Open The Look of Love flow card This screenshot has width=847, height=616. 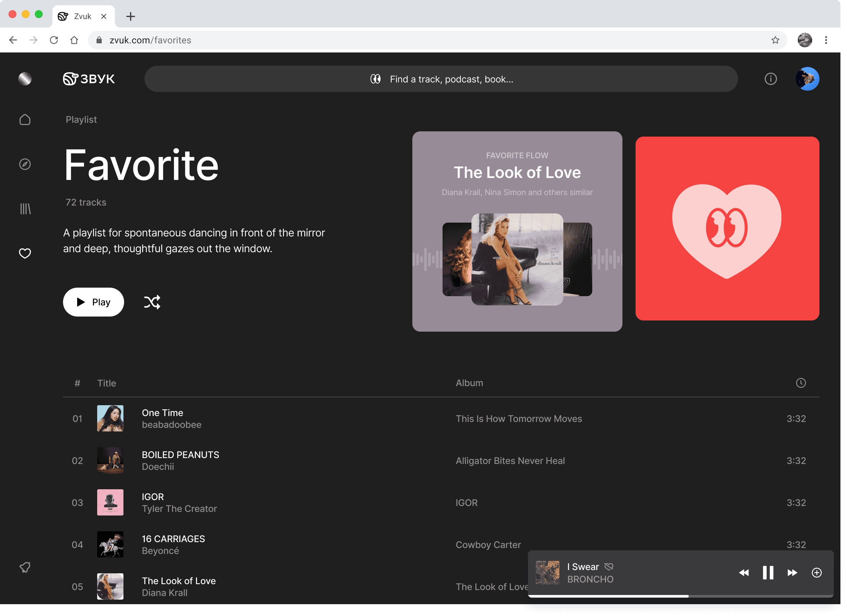[x=517, y=231]
